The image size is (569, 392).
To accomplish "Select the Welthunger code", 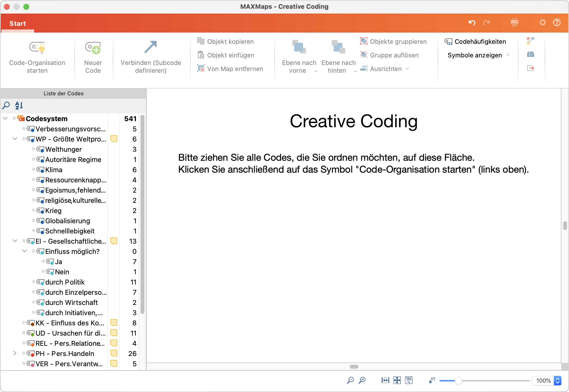I will point(63,149).
